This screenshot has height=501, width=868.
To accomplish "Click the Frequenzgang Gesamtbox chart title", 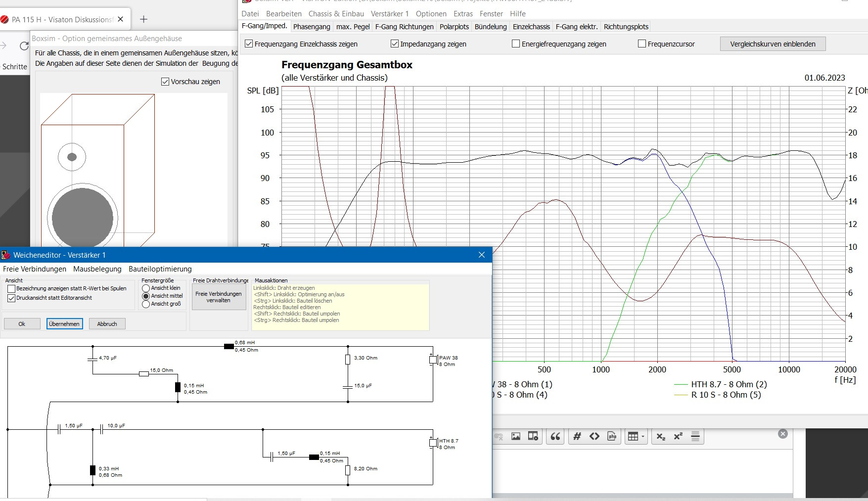I will tap(347, 65).
